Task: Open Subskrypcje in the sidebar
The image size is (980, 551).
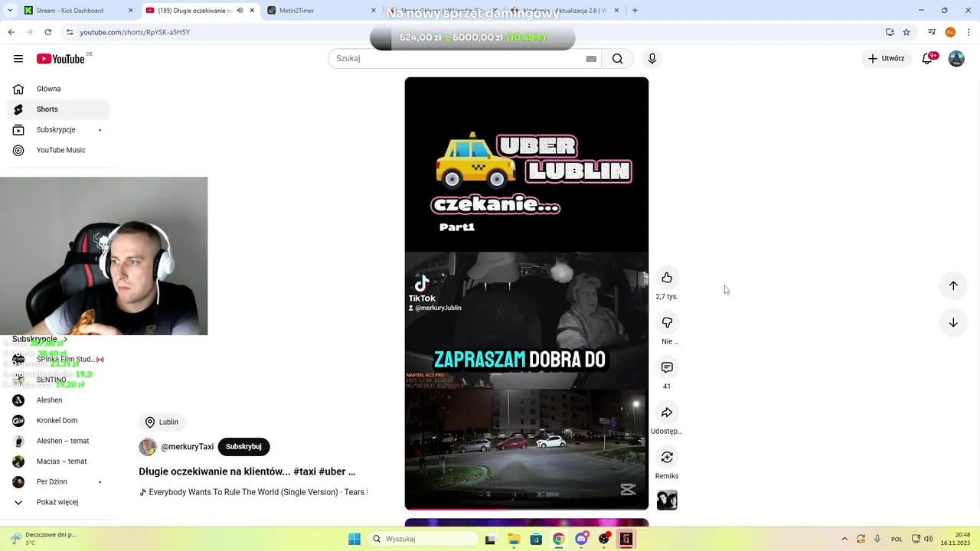Action: point(58,130)
